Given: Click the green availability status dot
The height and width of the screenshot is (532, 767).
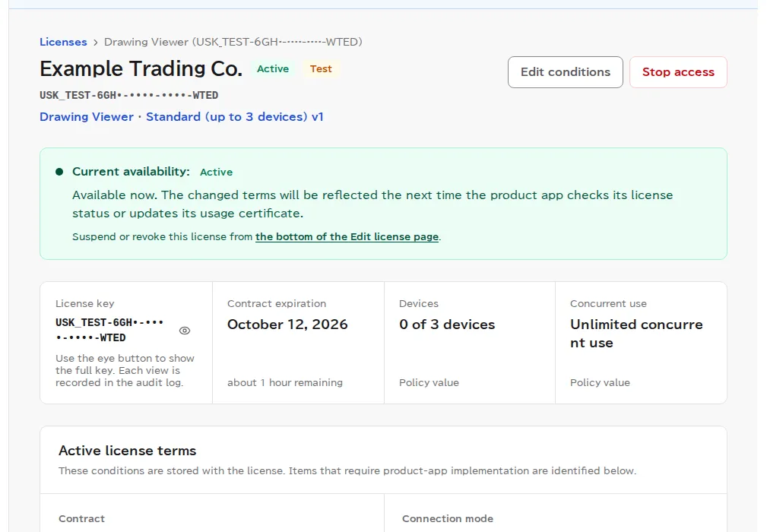Looking at the screenshot, I should click(x=59, y=172).
